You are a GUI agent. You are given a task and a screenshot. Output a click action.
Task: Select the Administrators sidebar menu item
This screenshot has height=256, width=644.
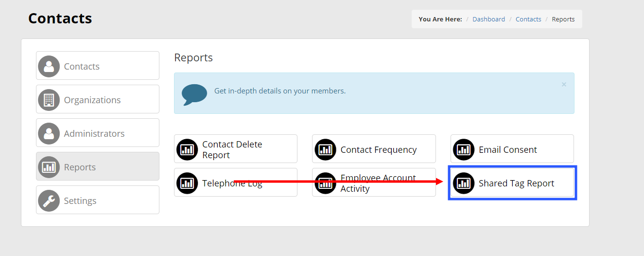(98, 133)
